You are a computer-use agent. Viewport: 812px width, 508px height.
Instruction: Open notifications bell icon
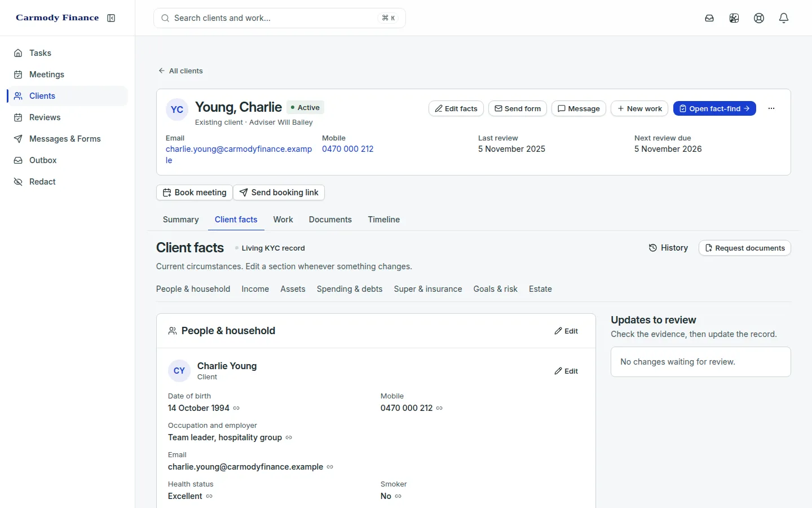(x=784, y=18)
